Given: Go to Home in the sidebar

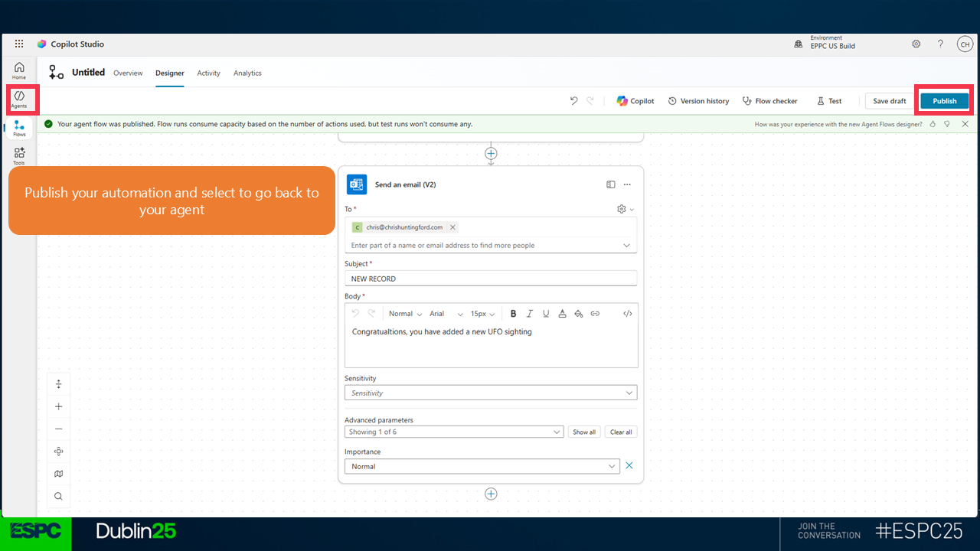Looking at the screenshot, I should click(19, 71).
